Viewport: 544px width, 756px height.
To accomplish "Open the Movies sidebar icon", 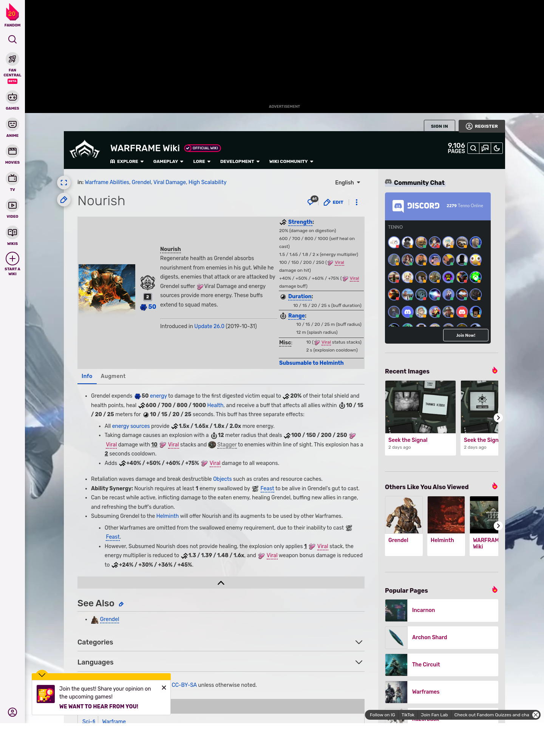I will (x=12, y=151).
